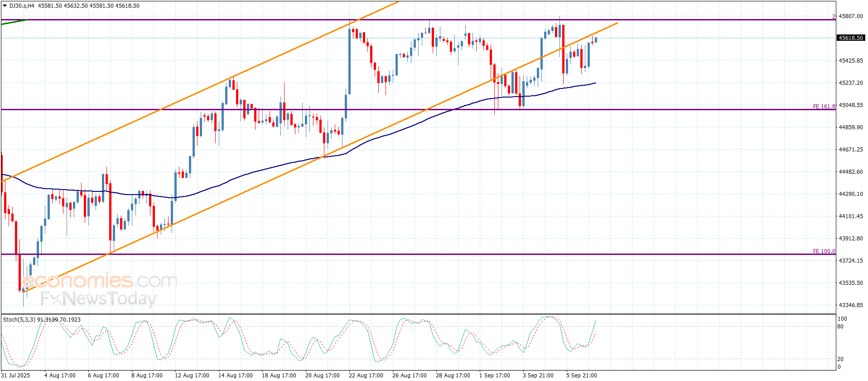Click the 45425.85 price scale label
Image resolution: width=868 pixels, height=381 pixels.
(851, 61)
